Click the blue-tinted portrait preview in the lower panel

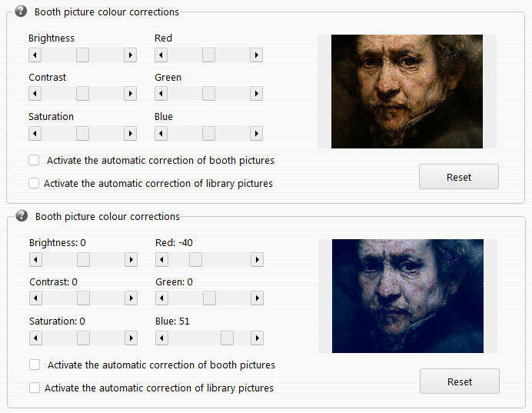[x=407, y=296]
